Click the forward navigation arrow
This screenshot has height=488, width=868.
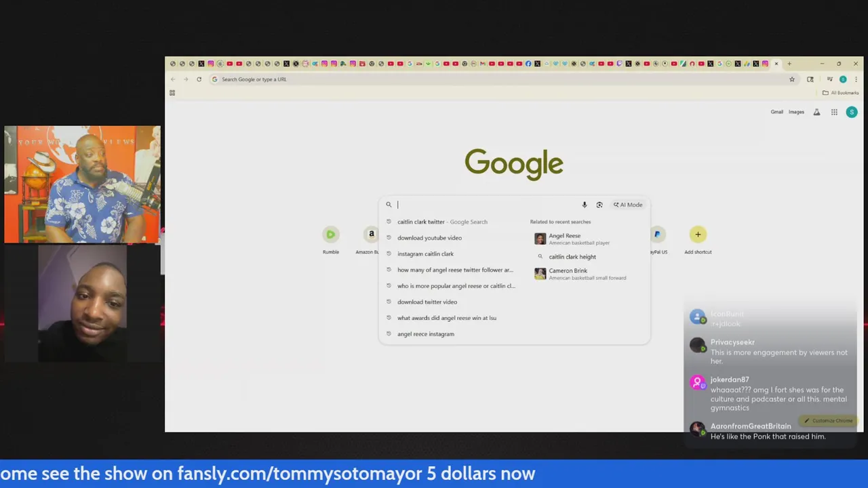(185, 79)
